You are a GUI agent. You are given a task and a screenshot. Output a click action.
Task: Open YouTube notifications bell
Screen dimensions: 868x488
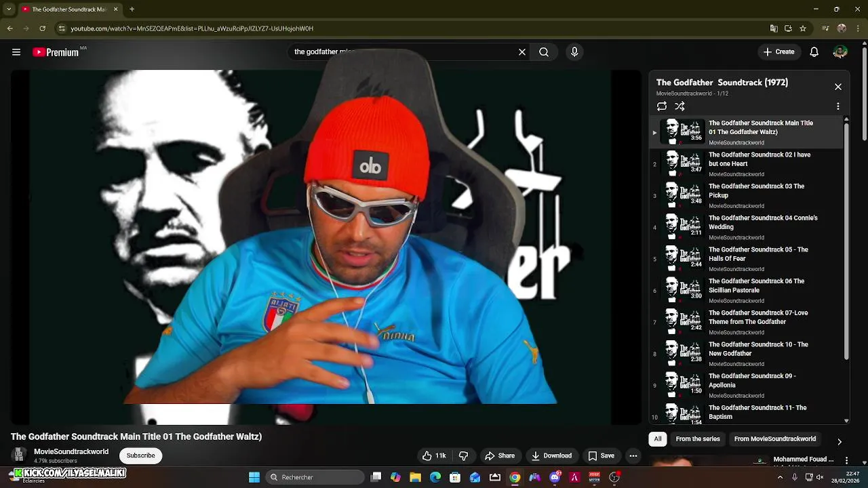(814, 52)
